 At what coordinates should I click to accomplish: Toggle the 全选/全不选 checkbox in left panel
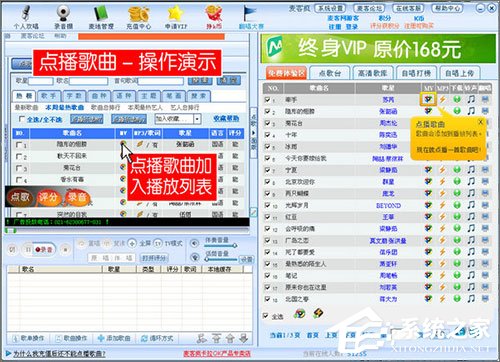[22, 119]
